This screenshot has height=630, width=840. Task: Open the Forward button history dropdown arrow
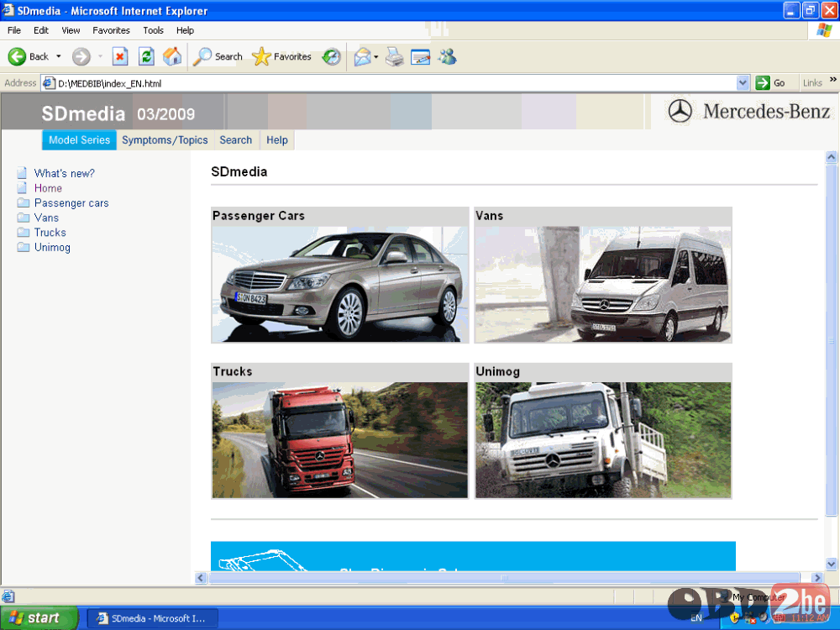[100, 56]
